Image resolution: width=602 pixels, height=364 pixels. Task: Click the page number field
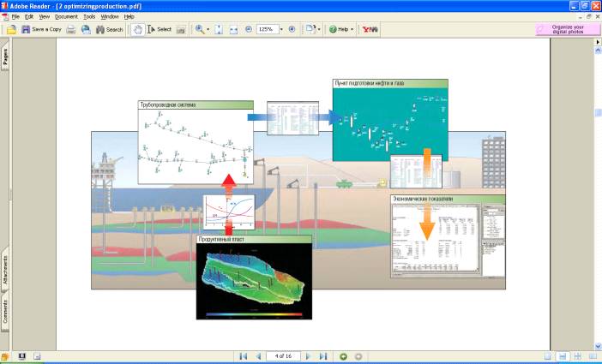click(282, 355)
